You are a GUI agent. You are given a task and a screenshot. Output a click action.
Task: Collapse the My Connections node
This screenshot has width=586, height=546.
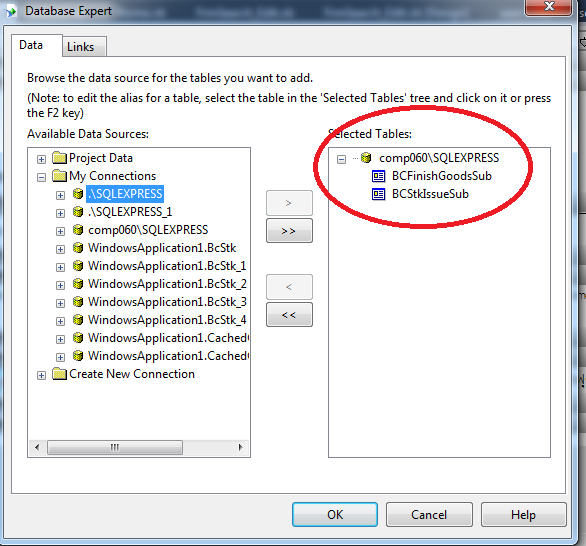[x=41, y=177]
